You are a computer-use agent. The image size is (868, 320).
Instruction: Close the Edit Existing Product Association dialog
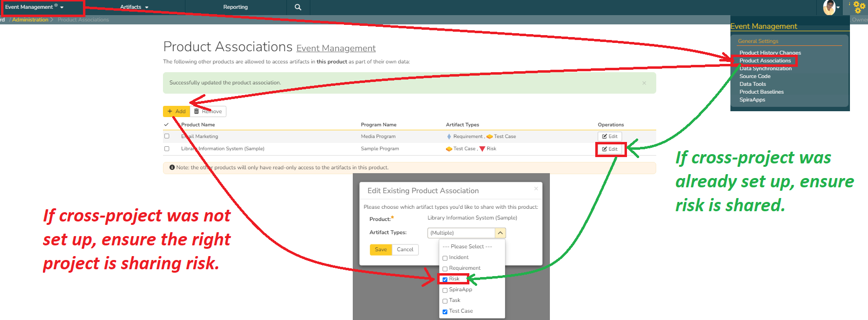tap(536, 189)
